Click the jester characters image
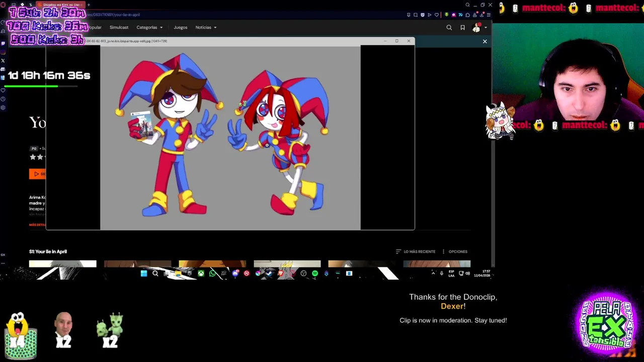The width and height of the screenshot is (644, 362). tap(230, 137)
